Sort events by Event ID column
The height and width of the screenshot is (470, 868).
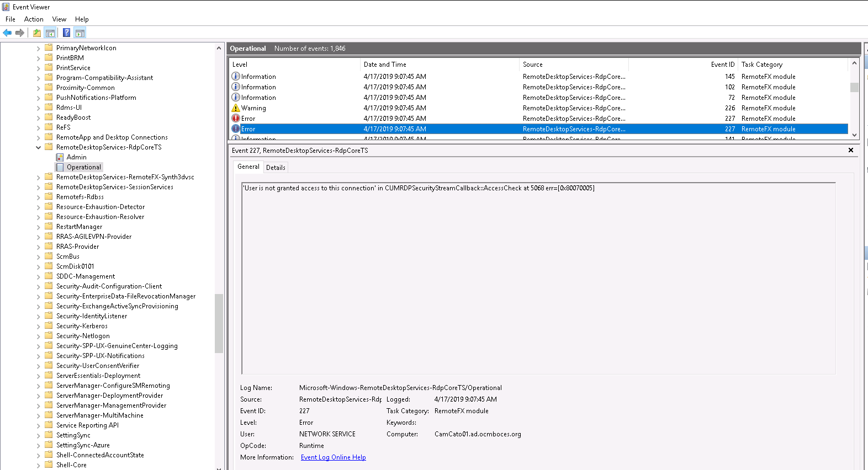click(x=682, y=65)
